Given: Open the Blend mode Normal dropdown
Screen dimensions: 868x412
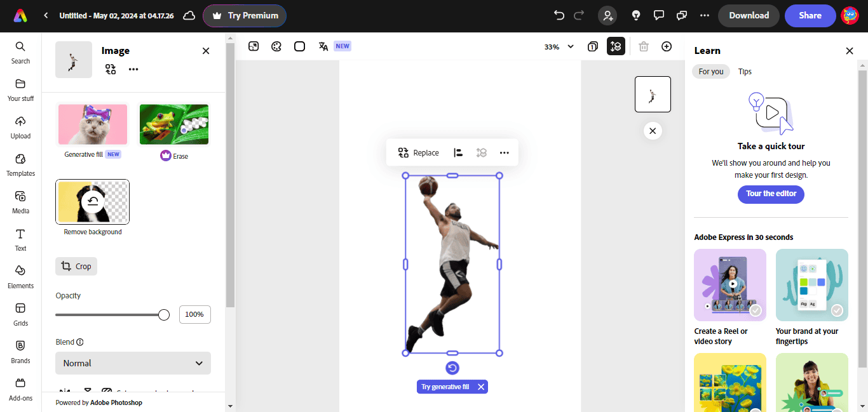Looking at the screenshot, I should [x=133, y=363].
